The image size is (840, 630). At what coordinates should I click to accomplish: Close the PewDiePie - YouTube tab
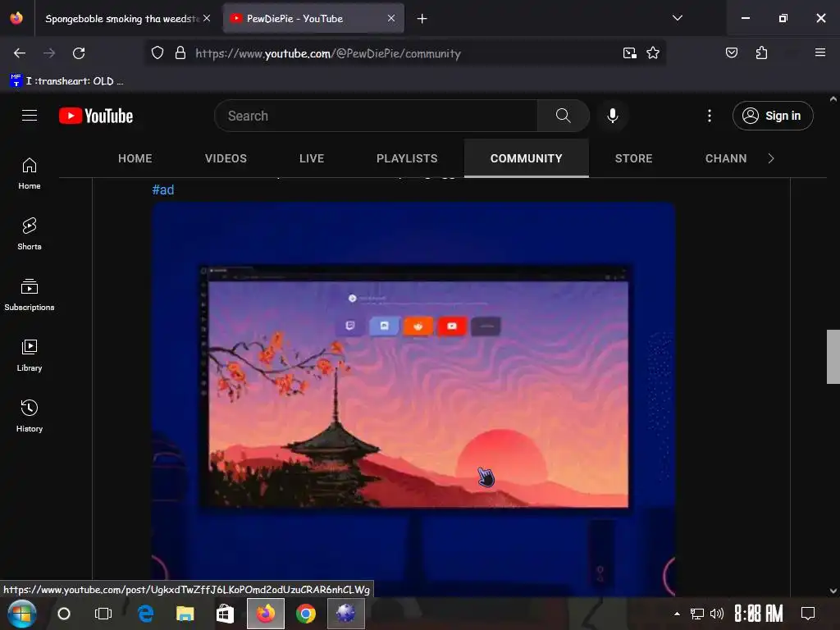391,18
